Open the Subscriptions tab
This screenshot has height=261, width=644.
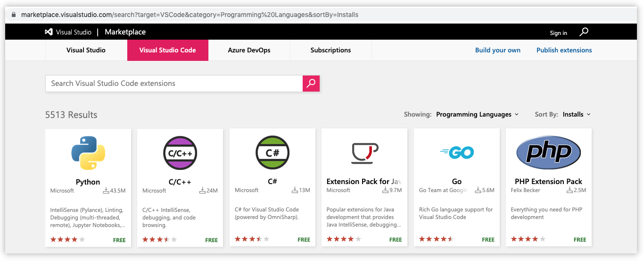click(330, 50)
